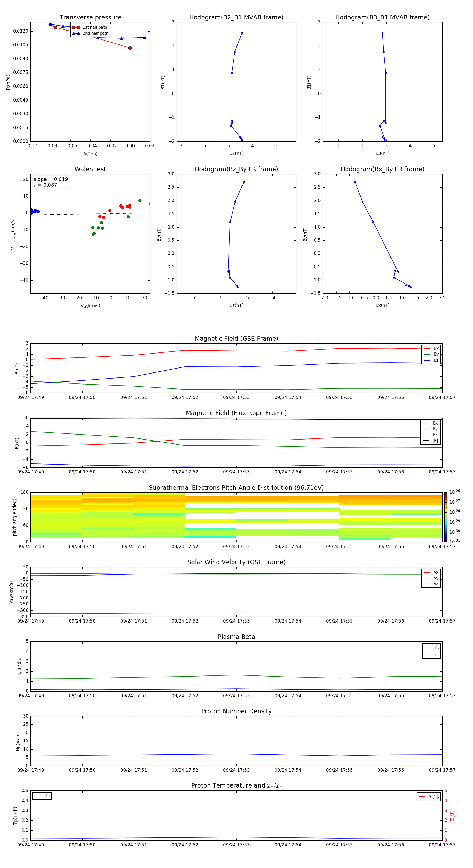Click the |B| entry in flux rope legend
Image resolution: width=473 pixels, height=868 pixels.
(x=431, y=441)
